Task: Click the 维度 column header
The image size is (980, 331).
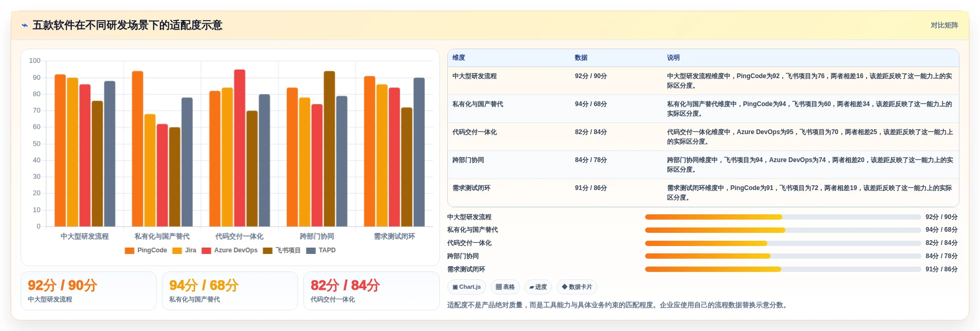Action: (x=459, y=58)
